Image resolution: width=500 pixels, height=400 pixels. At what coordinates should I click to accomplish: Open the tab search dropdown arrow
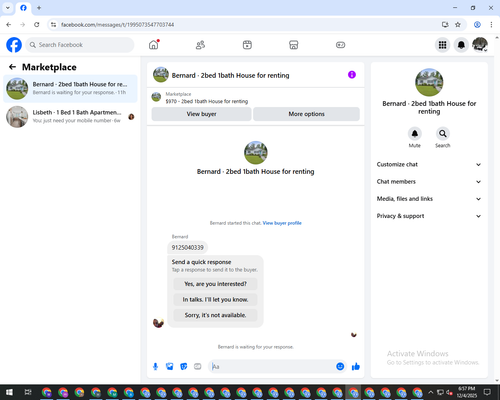8,8
